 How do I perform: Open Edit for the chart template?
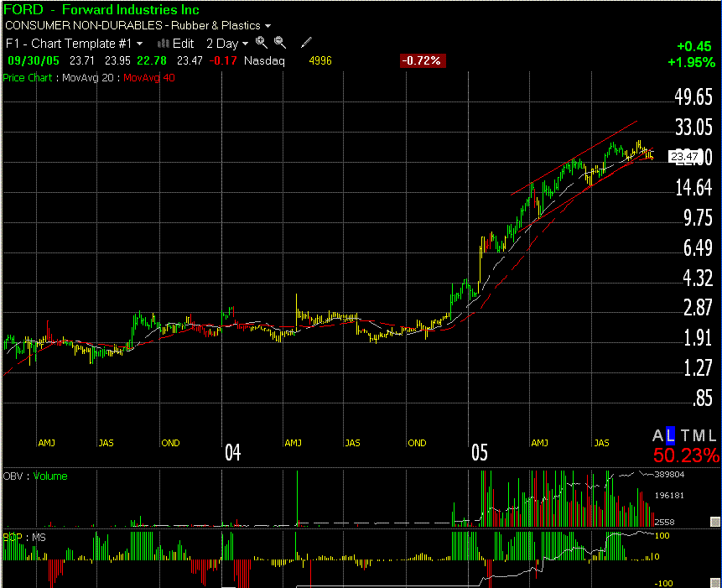(176, 44)
